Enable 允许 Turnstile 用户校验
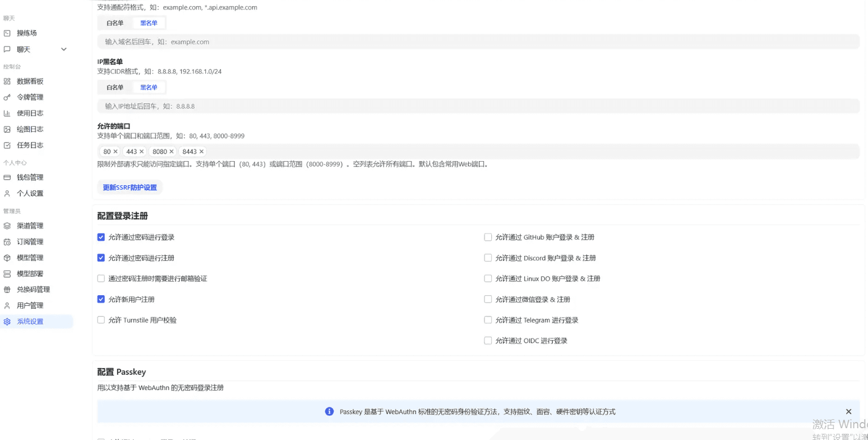The width and height of the screenshot is (868, 440). [101, 320]
